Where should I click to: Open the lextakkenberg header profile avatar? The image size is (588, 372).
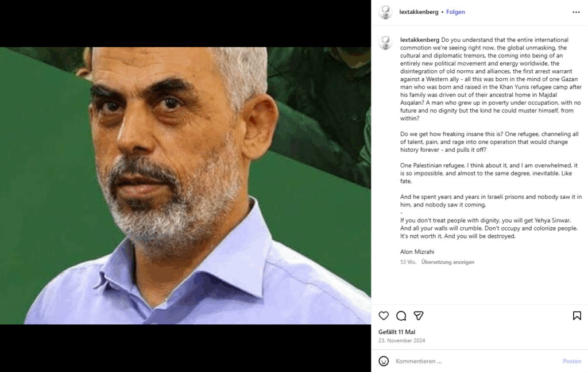[x=385, y=13]
